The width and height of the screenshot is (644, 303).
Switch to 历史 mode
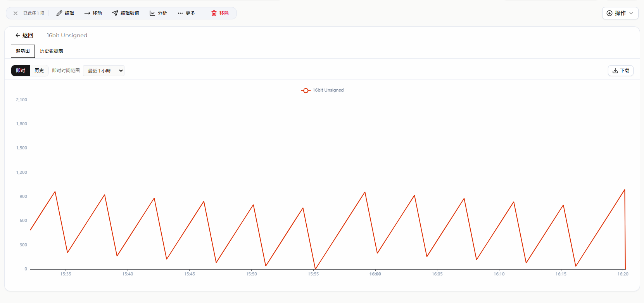(x=39, y=71)
